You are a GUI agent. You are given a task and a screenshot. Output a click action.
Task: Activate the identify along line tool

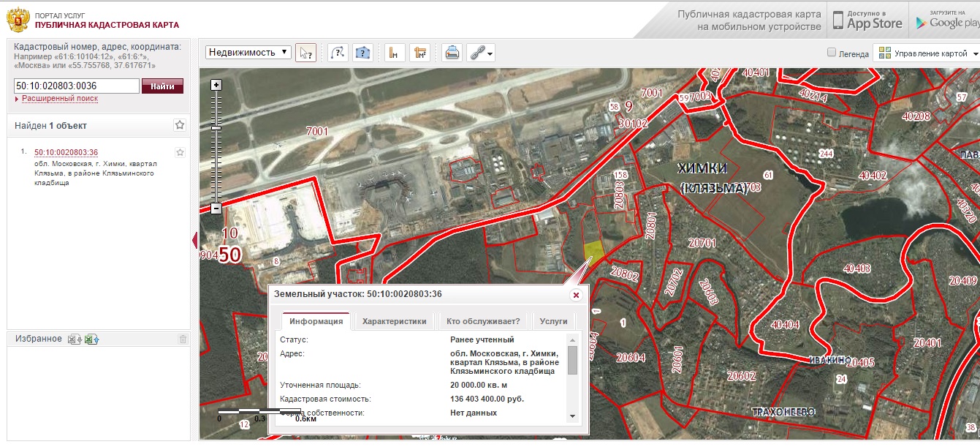[337, 53]
